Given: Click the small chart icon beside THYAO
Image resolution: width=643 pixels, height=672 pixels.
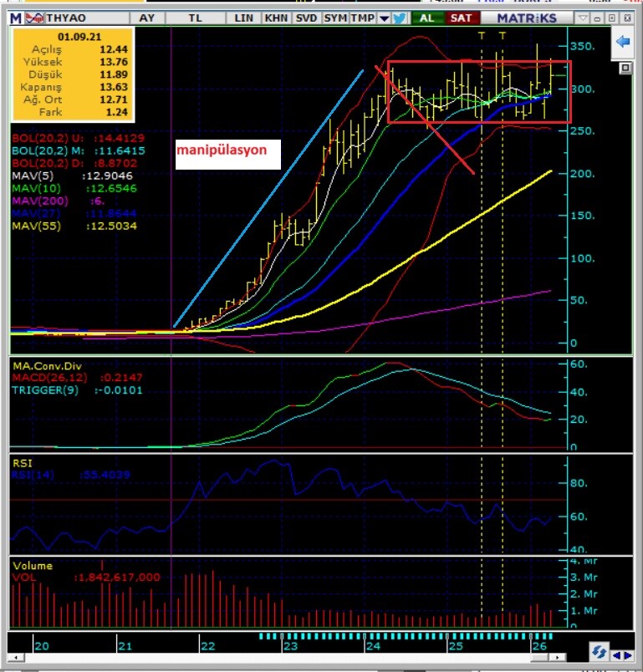Looking at the screenshot, I should [36, 18].
